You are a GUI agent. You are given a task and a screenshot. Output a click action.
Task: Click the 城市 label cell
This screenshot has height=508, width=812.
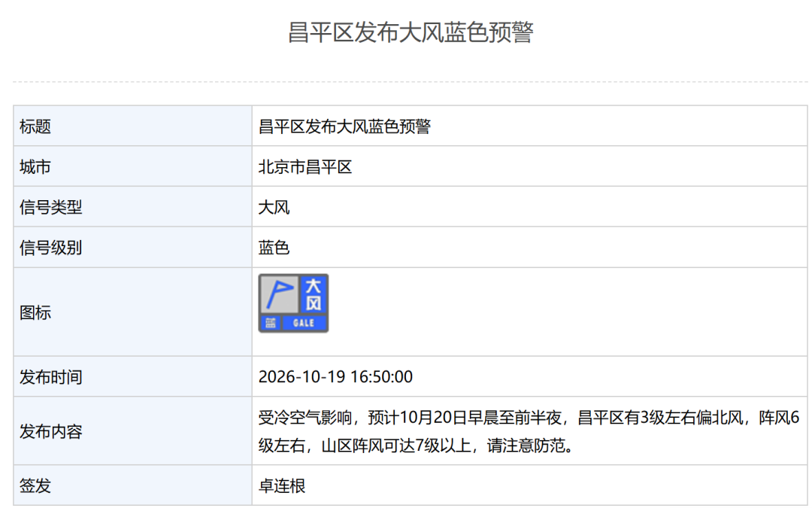132,166
